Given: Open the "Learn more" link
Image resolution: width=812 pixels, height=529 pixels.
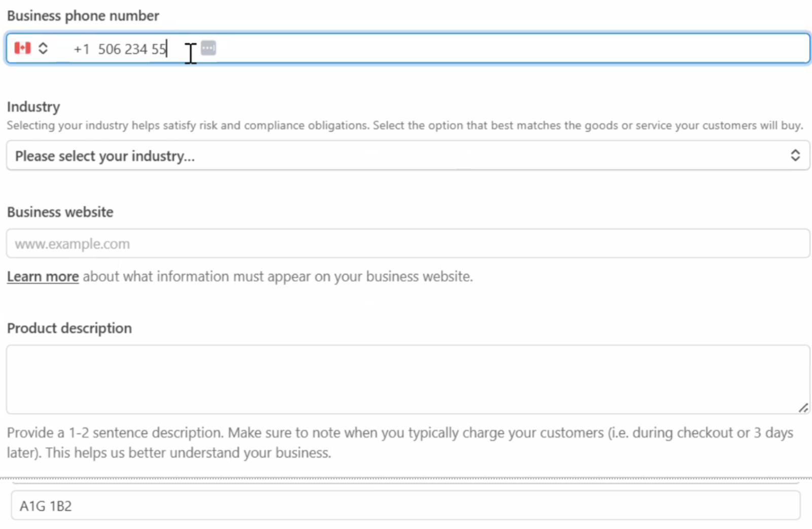Looking at the screenshot, I should coord(43,277).
